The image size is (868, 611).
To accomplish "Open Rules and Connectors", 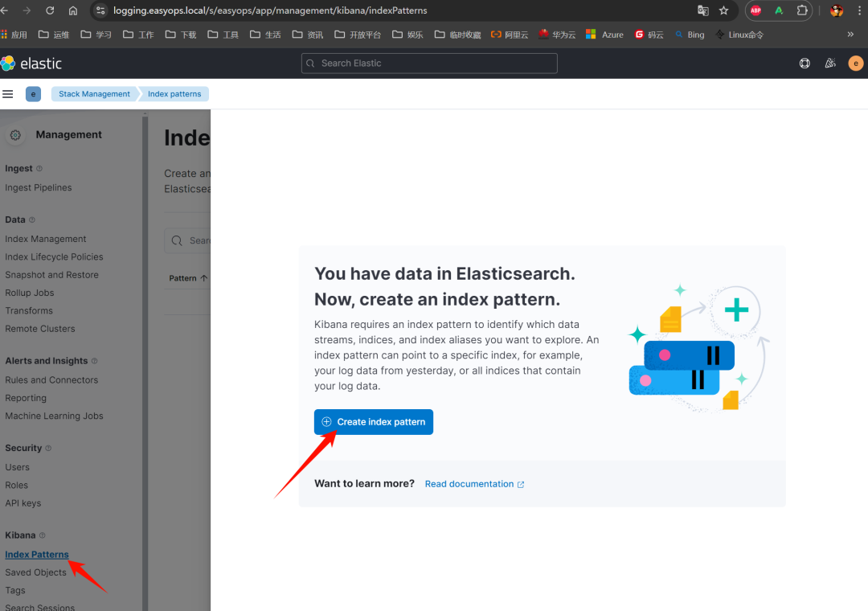I will point(51,380).
